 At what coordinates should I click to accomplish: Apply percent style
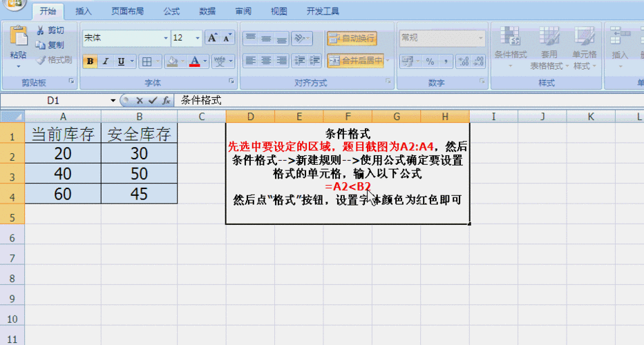pyautogui.click(x=430, y=61)
